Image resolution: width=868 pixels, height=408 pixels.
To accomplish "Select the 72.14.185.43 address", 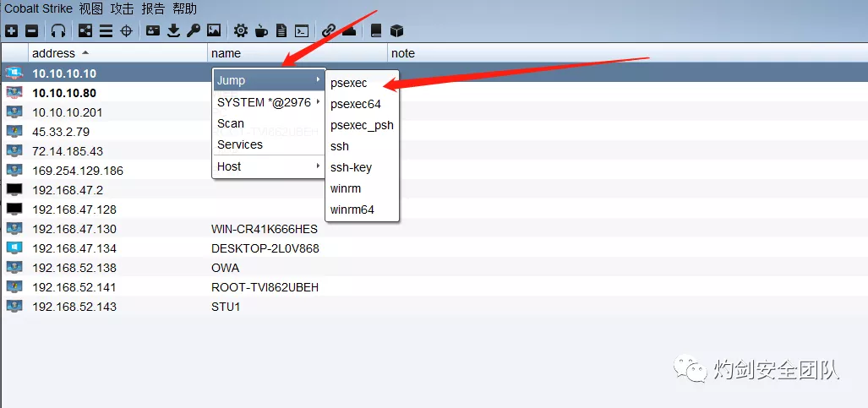I will tap(68, 151).
